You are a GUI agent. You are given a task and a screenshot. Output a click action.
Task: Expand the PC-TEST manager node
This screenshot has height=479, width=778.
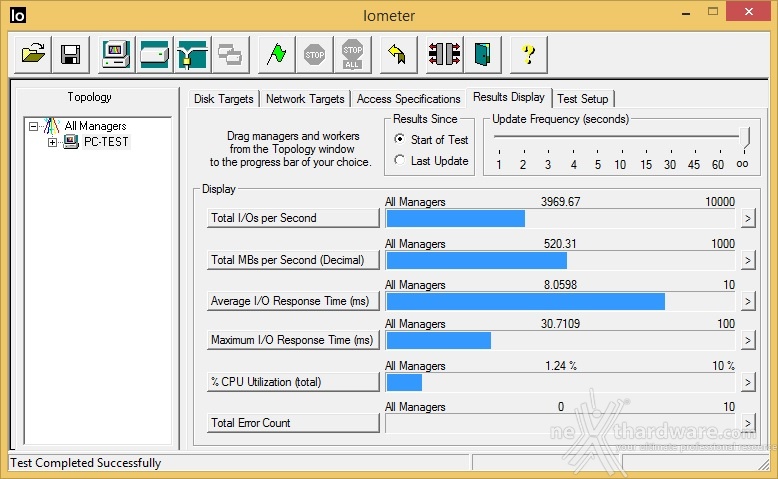tap(52, 142)
